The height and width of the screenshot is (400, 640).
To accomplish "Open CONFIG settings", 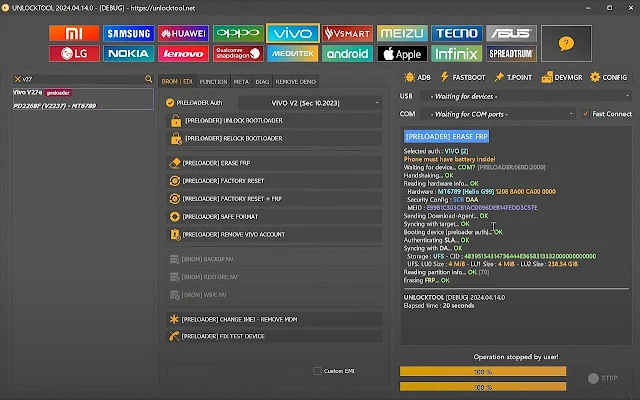I will coord(608,77).
